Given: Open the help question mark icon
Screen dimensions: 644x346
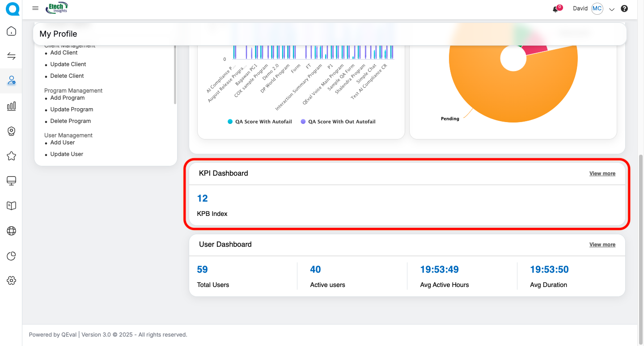Looking at the screenshot, I should coord(624,8).
